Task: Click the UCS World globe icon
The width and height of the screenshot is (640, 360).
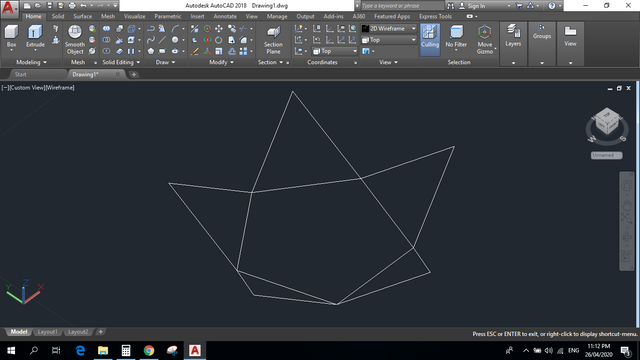Action: pos(353,29)
